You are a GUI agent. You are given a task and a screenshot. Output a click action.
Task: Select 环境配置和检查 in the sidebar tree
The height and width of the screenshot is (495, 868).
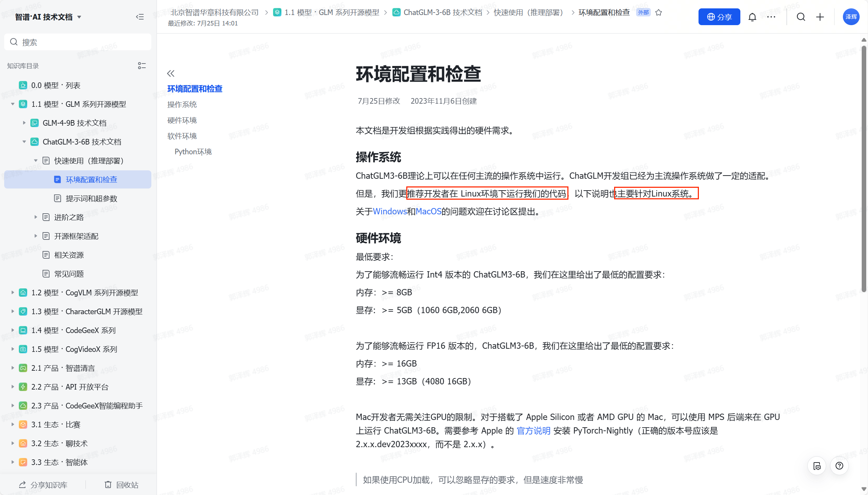click(x=78, y=179)
